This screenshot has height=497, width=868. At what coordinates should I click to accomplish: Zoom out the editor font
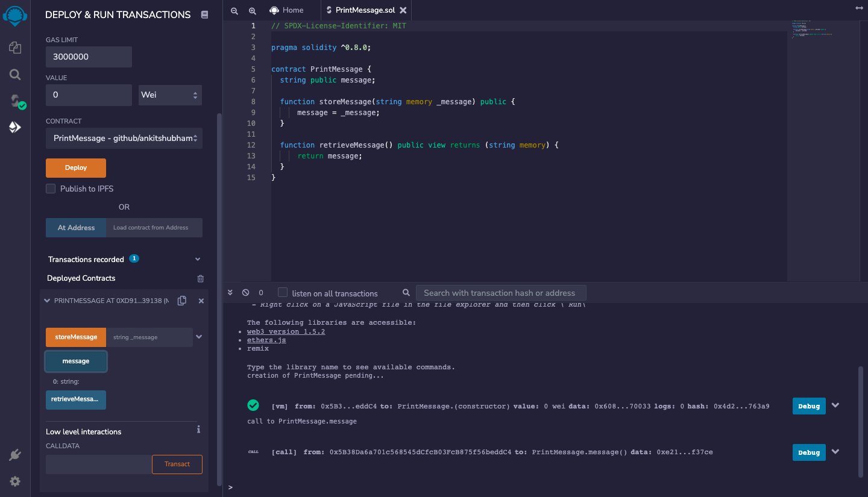pyautogui.click(x=234, y=10)
